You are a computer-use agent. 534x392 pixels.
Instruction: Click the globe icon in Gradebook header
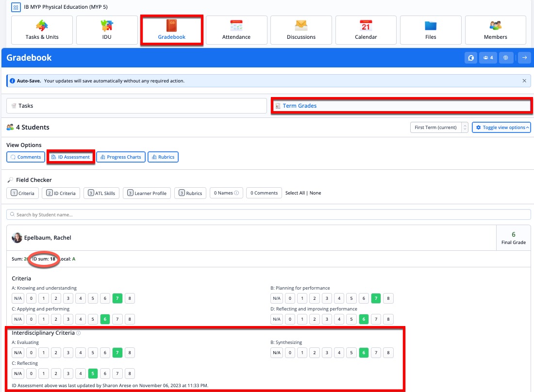506,58
